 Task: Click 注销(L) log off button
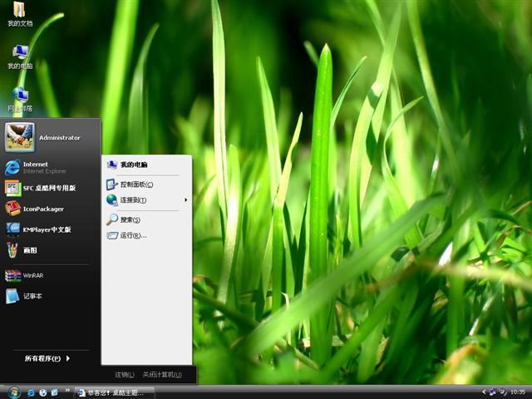click(x=125, y=375)
